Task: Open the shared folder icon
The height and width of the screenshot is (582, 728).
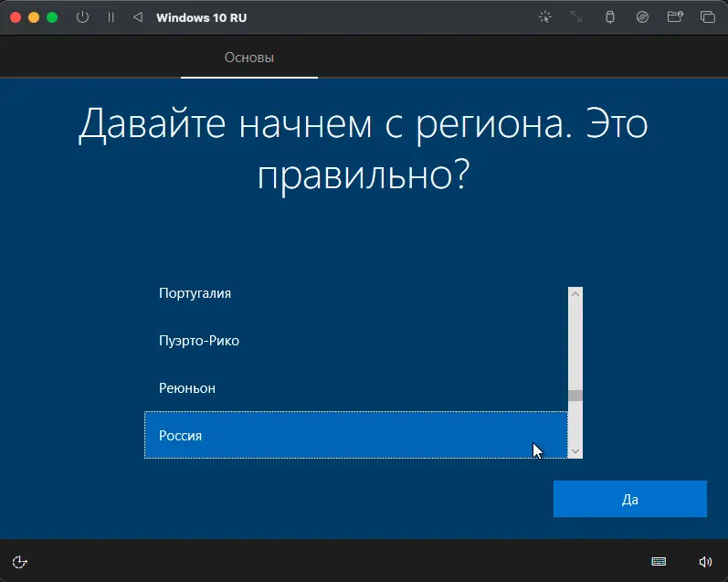Action: point(675,17)
